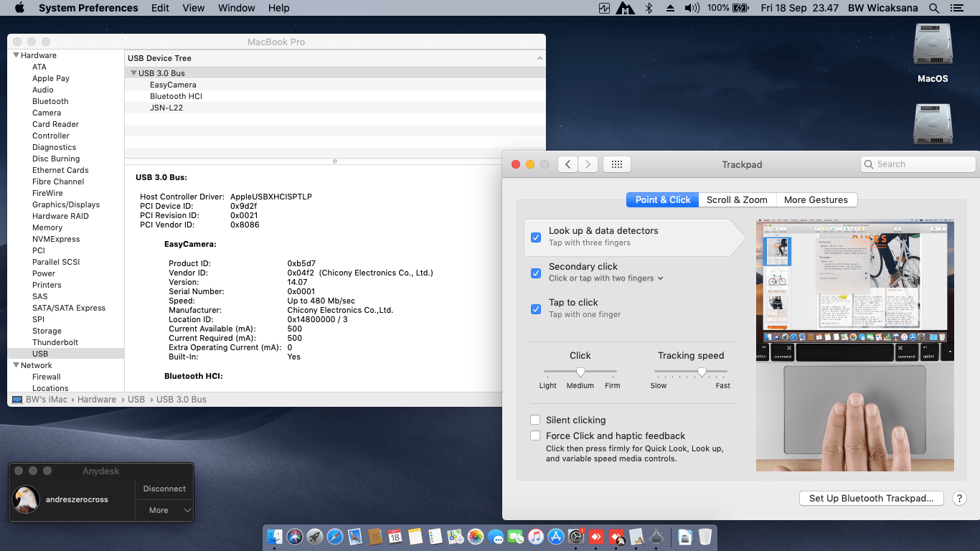Adjust the Click pressure slider
The height and width of the screenshot is (551, 980).
click(580, 371)
